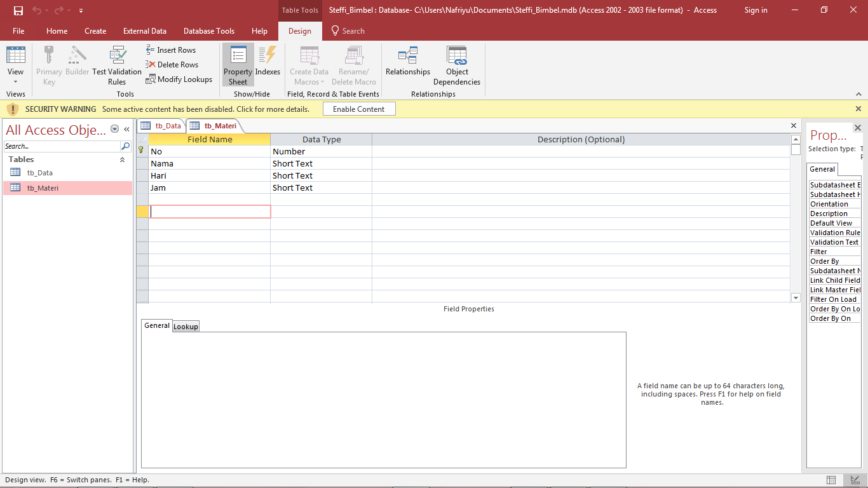Image resolution: width=868 pixels, height=488 pixels.
Task: Click the navigation Search box
Action: 62,146
